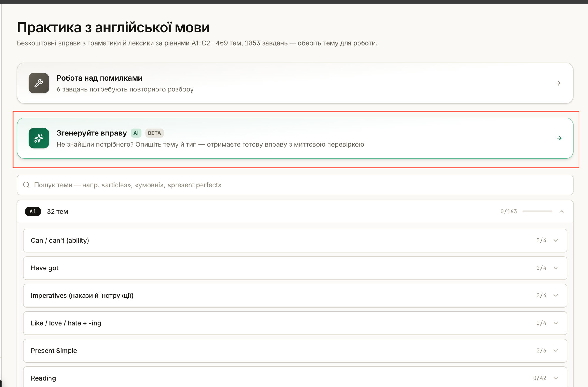
Task: Open the Reading topic row
Action: pos(295,377)
